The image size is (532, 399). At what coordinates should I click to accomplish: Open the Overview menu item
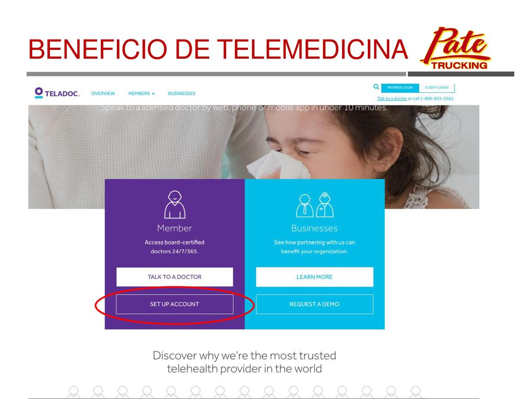coord(103,94)
